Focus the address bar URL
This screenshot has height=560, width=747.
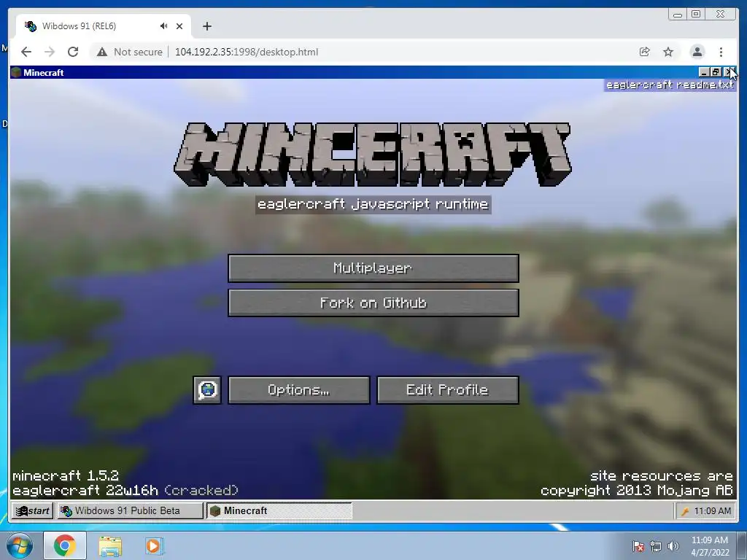point(247,52)
